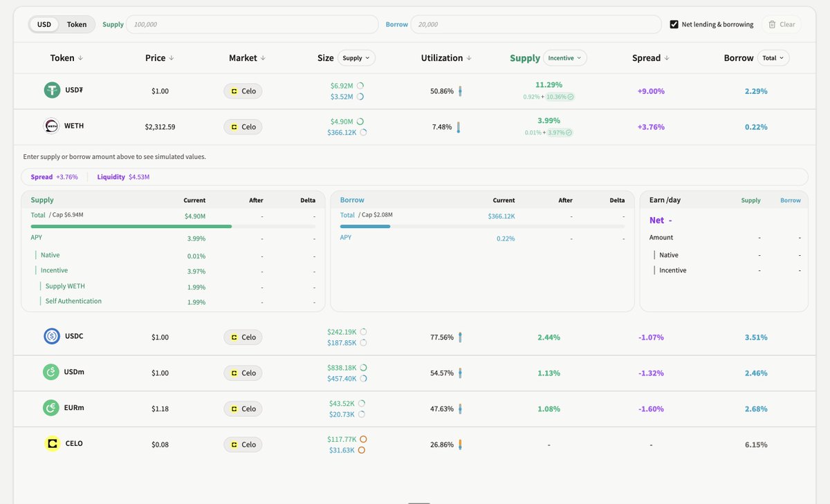Click the Self Authentication incentive row
Viewport: 830px width, 504px height.
click(173, 301)
